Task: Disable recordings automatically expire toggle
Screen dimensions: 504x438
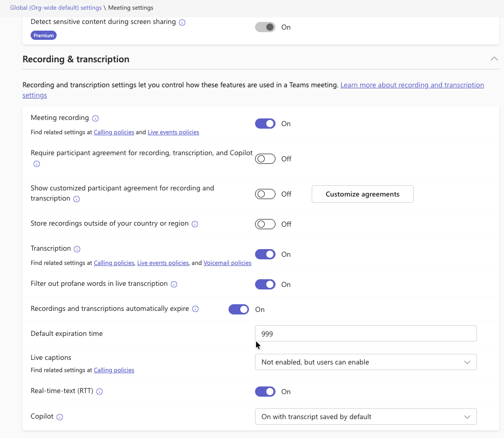Action: [x=239, y=309]
